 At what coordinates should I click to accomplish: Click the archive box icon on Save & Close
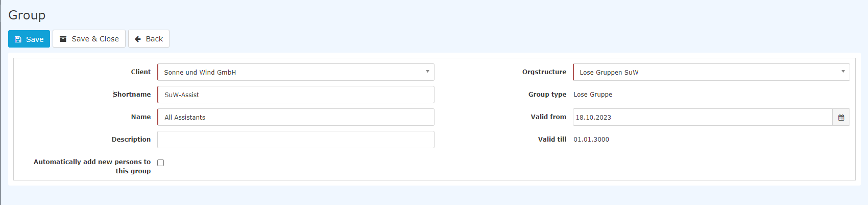tap(63, 39)
